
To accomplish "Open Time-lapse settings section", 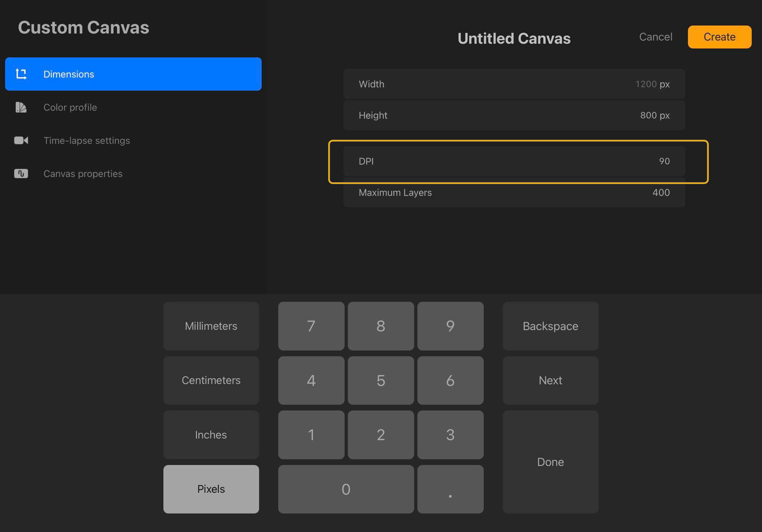I will (x=87, y=141).
